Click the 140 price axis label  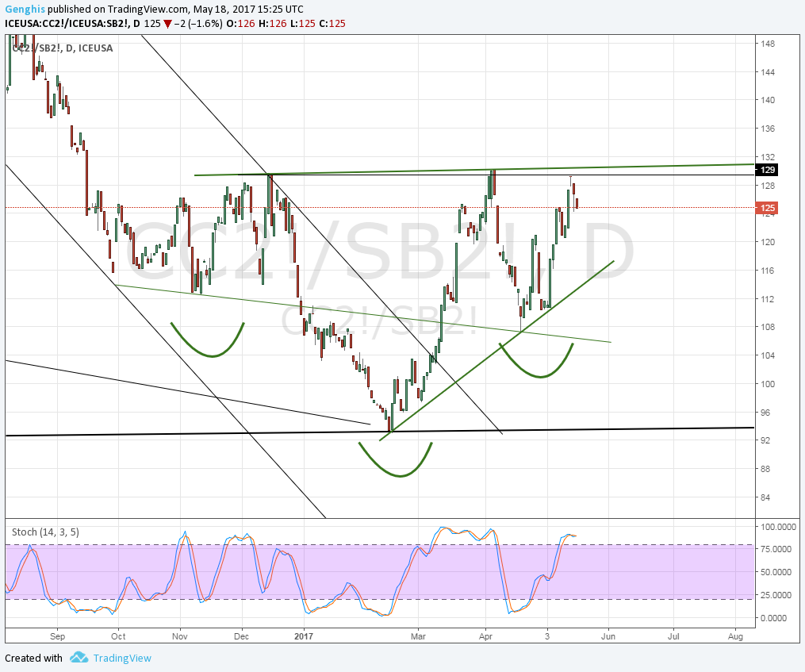click(x=769, y=100)
